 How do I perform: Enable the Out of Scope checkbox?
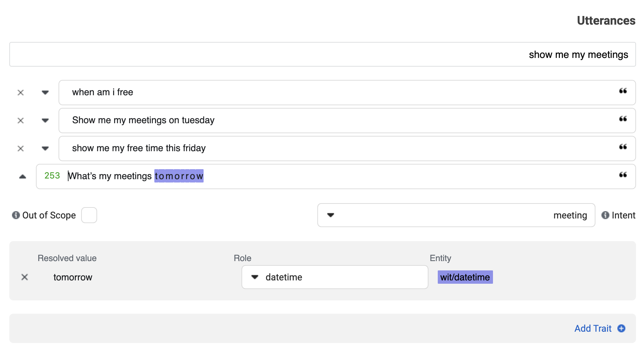click(x=89, y=215)
